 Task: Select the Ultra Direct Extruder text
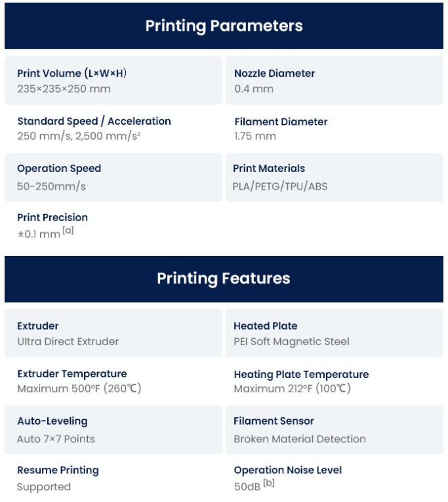click(x=68, y=341)
